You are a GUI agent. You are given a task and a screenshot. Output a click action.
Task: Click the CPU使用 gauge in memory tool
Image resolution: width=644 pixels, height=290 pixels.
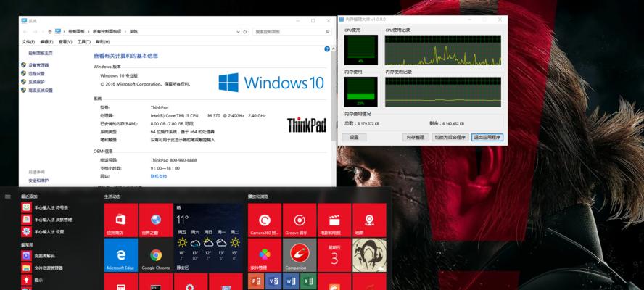click(x=360, y=50)
